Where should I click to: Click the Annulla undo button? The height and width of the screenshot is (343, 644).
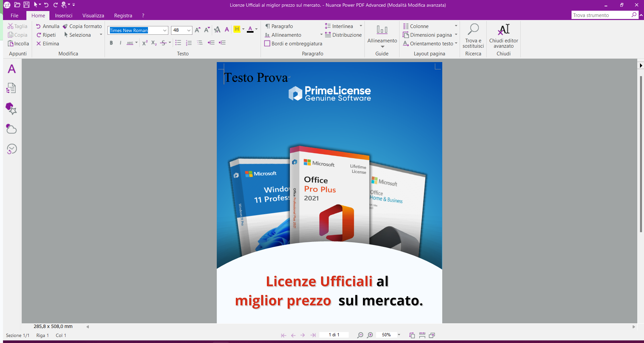47,26
